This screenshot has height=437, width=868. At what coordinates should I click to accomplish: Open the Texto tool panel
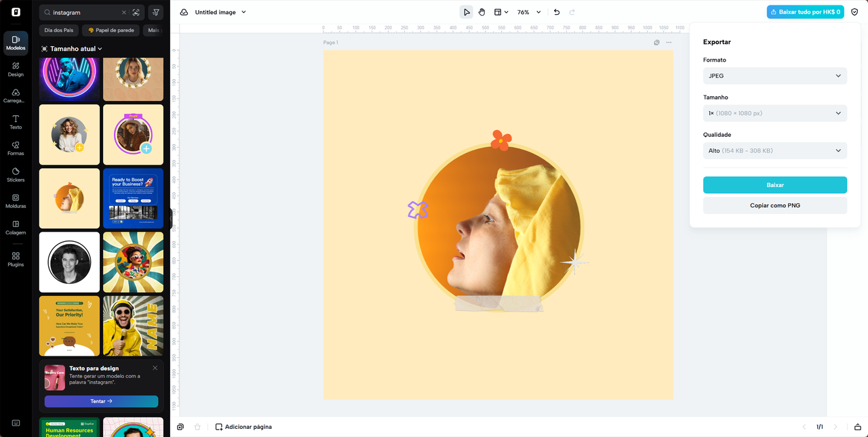16,122
